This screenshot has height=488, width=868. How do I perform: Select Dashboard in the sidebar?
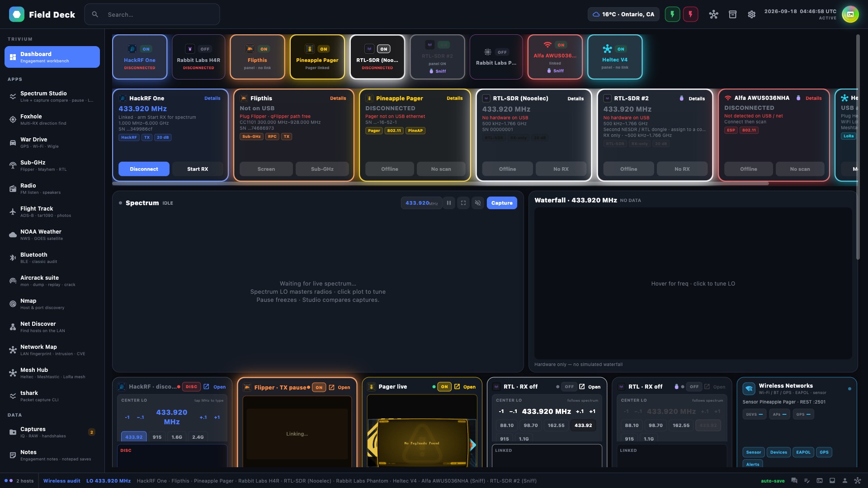click(52, 57)
